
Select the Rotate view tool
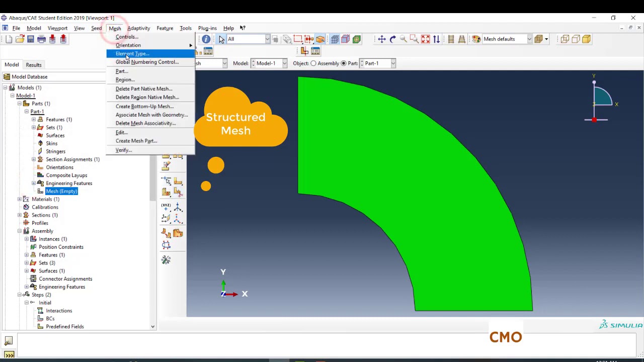(x=393, y=39)
